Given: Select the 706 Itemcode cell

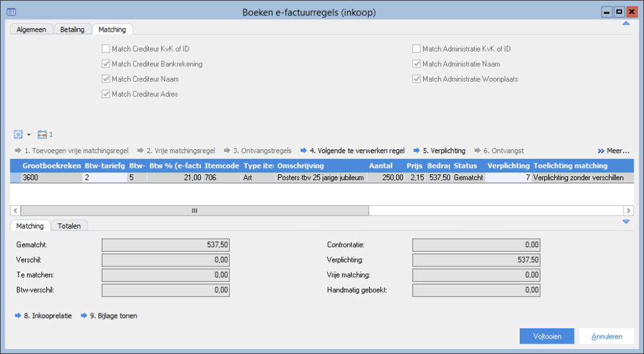Looking at the screenshot, I should [222, 178].
